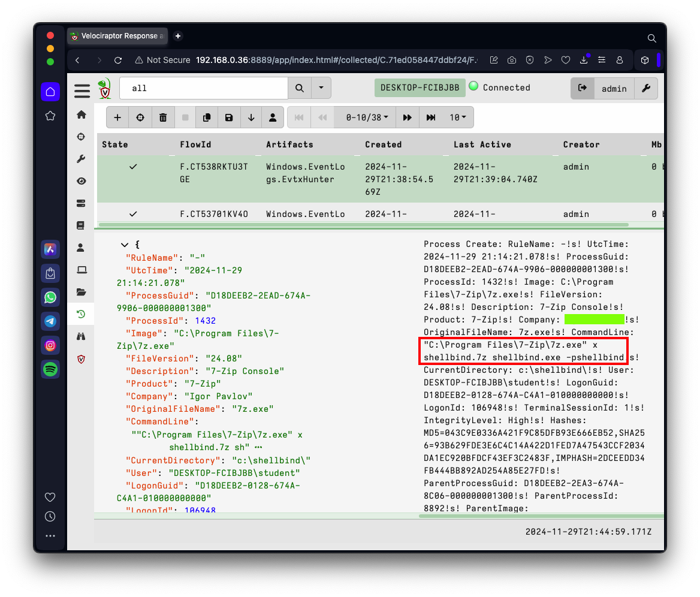This screenshot has width=700, height=597.
Task: Open the 0-10/38 page range dropdown
Action: pos(367,117)
